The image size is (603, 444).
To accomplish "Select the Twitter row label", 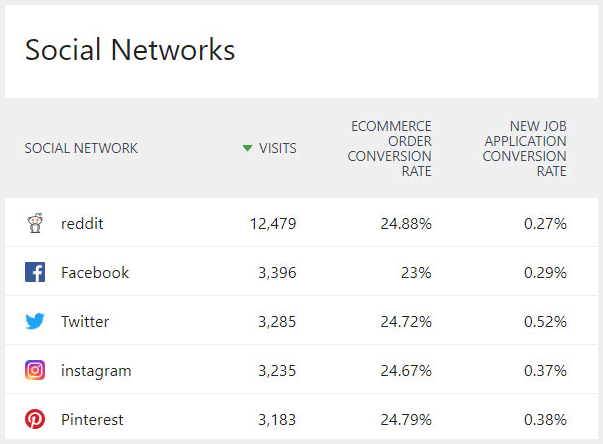I will (85, 321).
